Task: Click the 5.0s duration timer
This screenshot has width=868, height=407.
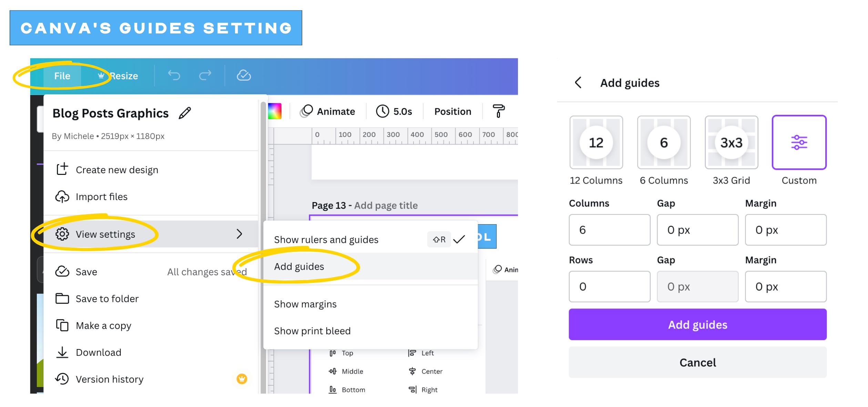Action: point(394,111)
